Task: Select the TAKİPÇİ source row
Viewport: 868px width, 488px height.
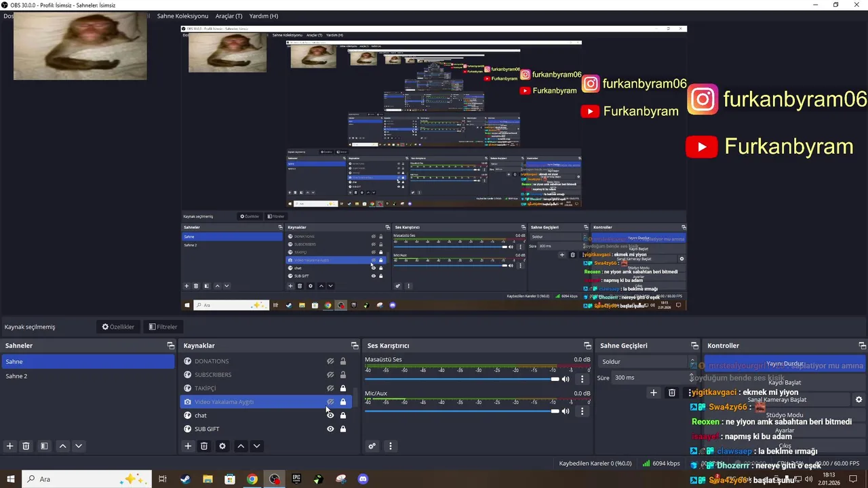Action: coord(266,388)
